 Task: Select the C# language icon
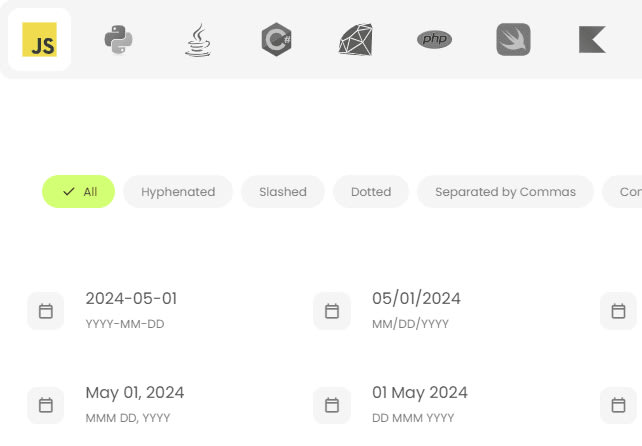point(276,40)
